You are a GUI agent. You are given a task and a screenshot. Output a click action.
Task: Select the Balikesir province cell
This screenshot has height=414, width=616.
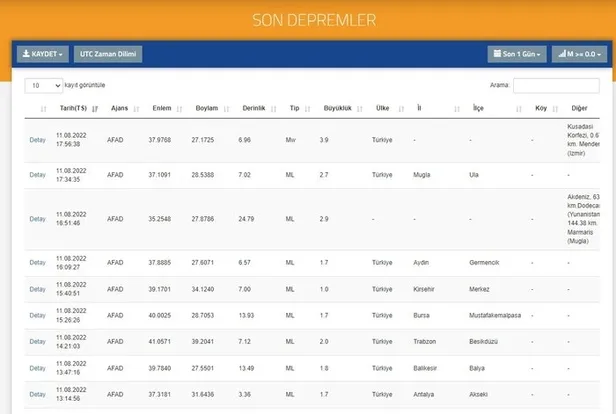point(425,368)
